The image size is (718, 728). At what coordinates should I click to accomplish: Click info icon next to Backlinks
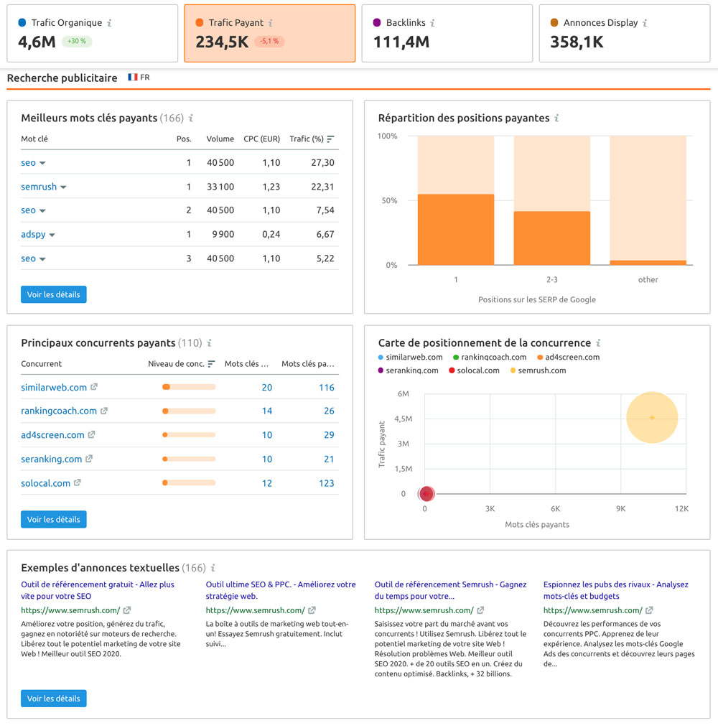(432, 23)
